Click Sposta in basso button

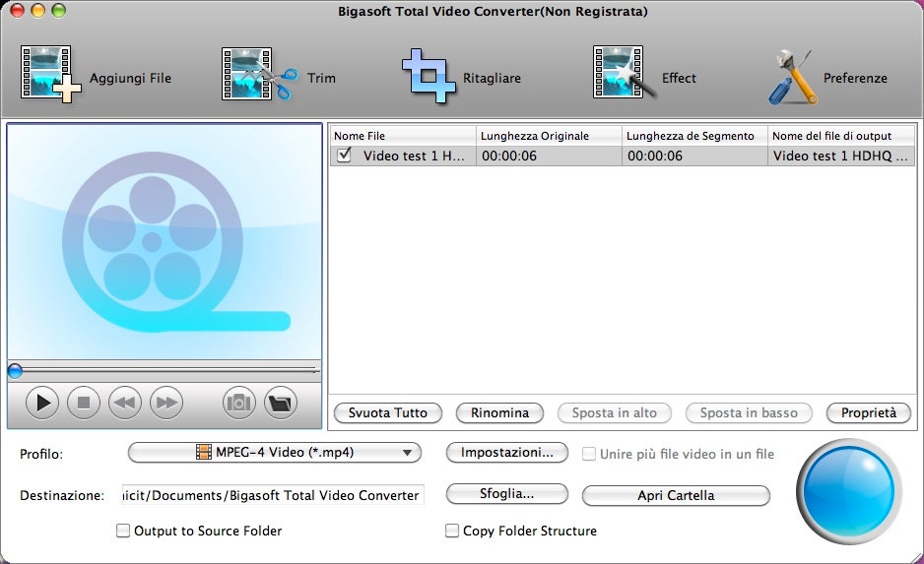[749, 412]
